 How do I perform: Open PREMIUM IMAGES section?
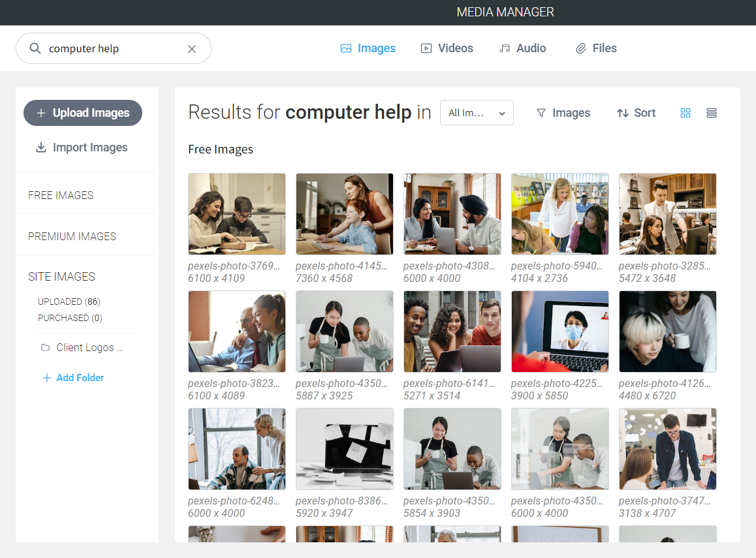click(72, 236)
